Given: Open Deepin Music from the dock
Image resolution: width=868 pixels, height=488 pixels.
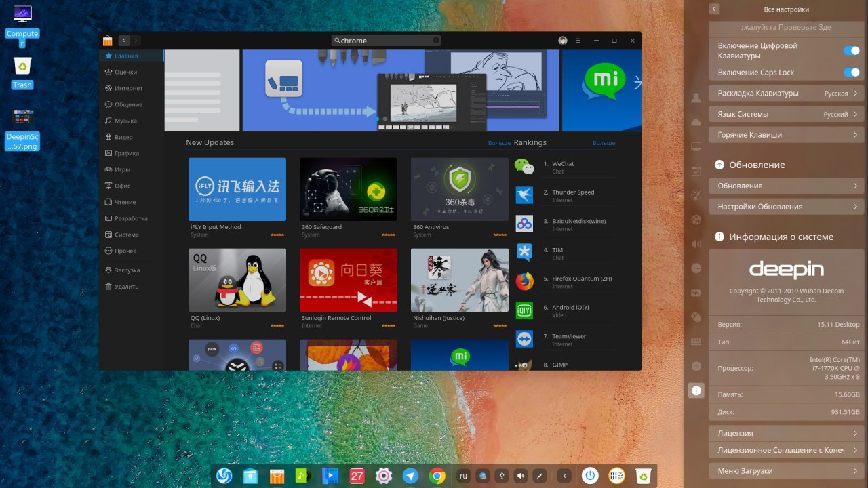Looking at the screenshot, I should tap(303, 476).
